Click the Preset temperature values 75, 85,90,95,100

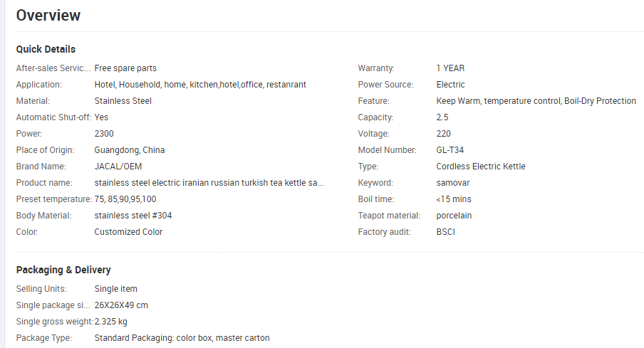coord(125,199)
